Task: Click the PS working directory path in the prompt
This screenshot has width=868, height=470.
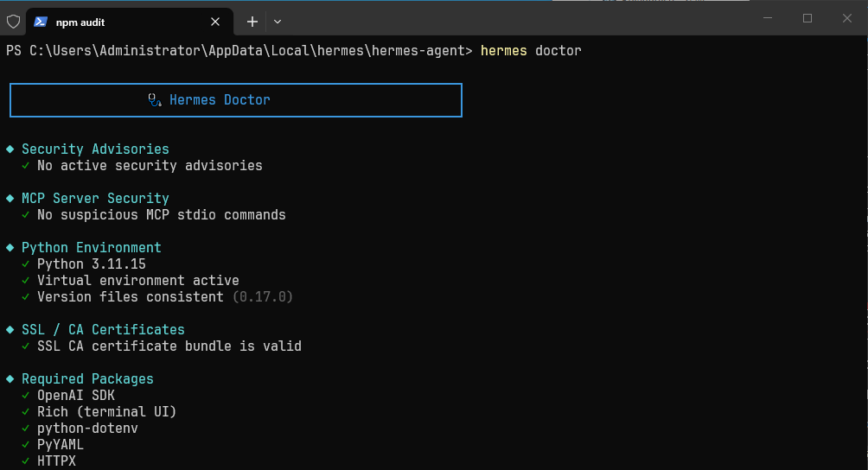Action: point(247,51)
